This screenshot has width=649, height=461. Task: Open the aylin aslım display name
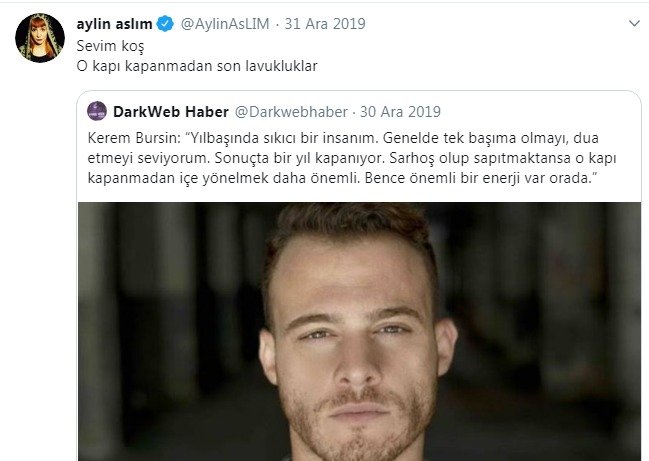coord(115,24)
